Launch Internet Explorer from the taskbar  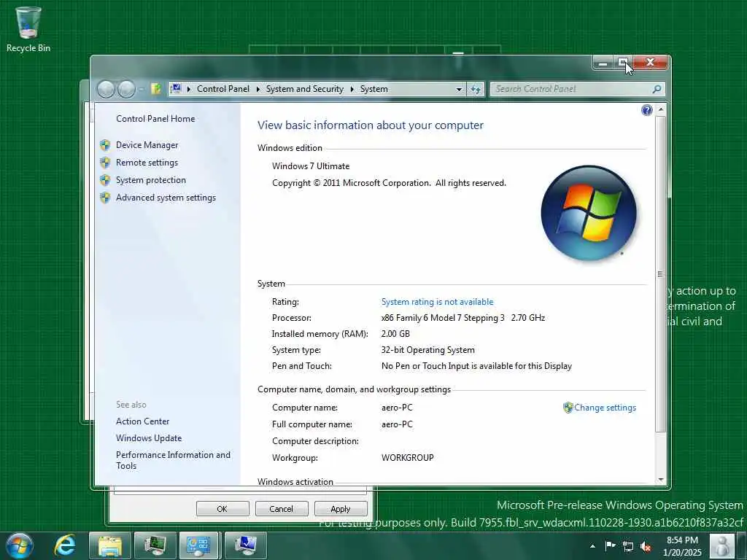click(x=65, y=545)
